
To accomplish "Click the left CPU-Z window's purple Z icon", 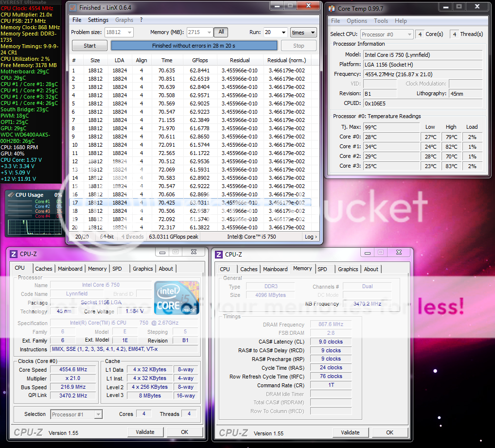I will [14, 254].
